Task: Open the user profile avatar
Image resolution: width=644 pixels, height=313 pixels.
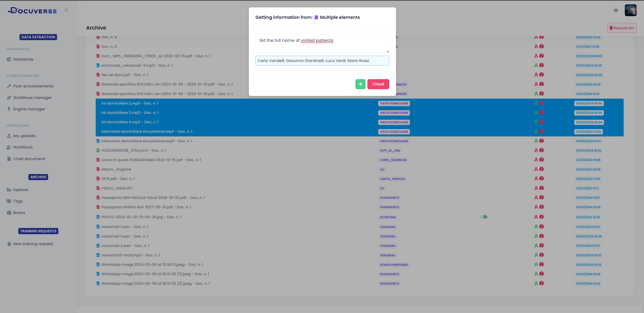Action: (631, 10)
